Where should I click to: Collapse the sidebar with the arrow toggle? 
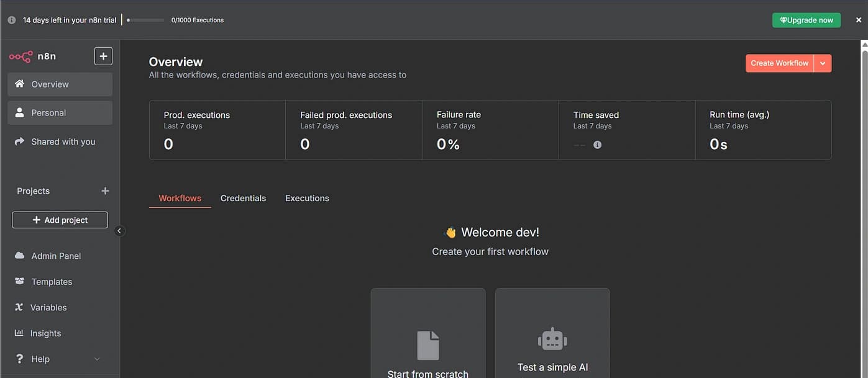120,231
